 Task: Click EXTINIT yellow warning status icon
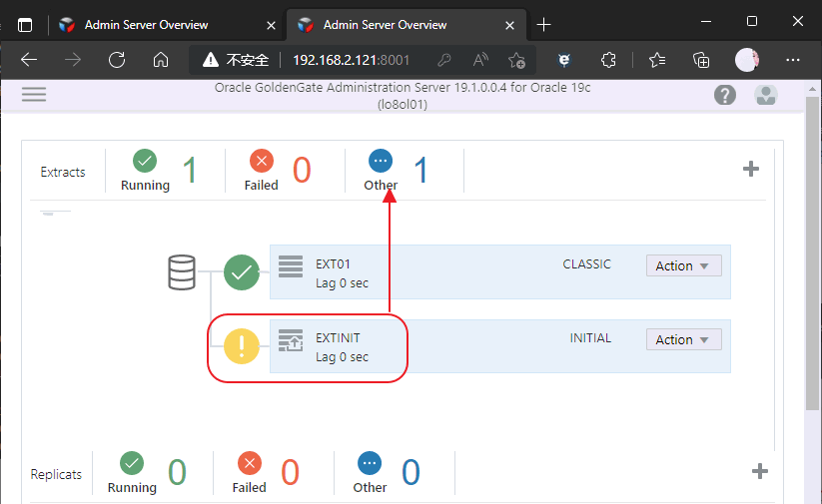(x=242, y=346)
